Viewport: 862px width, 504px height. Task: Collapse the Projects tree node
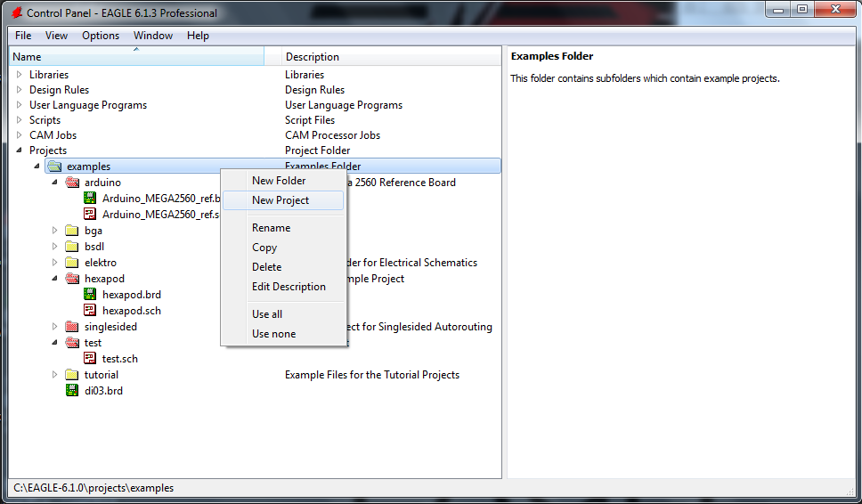tap(19, 150)
